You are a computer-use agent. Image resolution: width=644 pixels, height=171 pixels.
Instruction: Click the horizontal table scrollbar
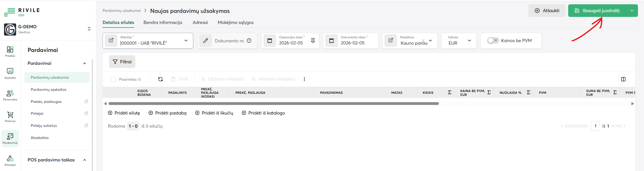pyautogui.click(x=274, y=104)
